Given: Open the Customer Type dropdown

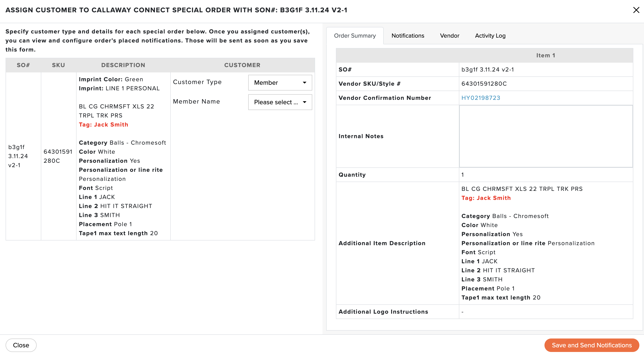Looking at the screenshot, I should (x=280, y=83).
